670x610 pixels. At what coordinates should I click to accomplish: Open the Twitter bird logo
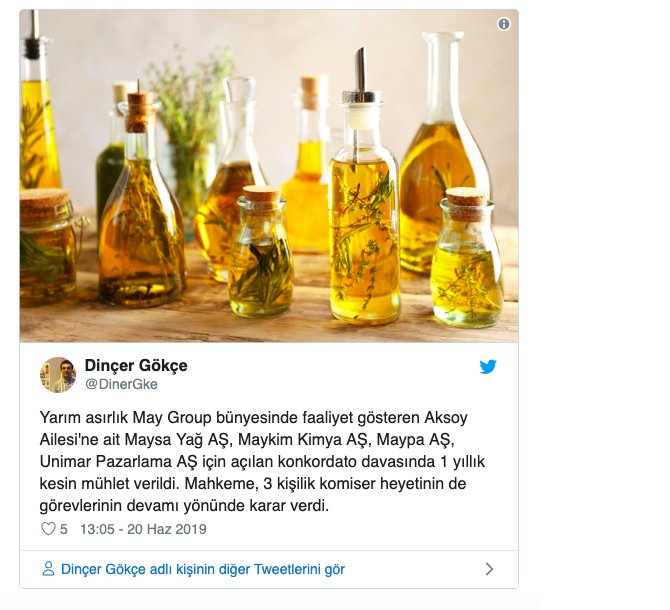coord(488,367)
